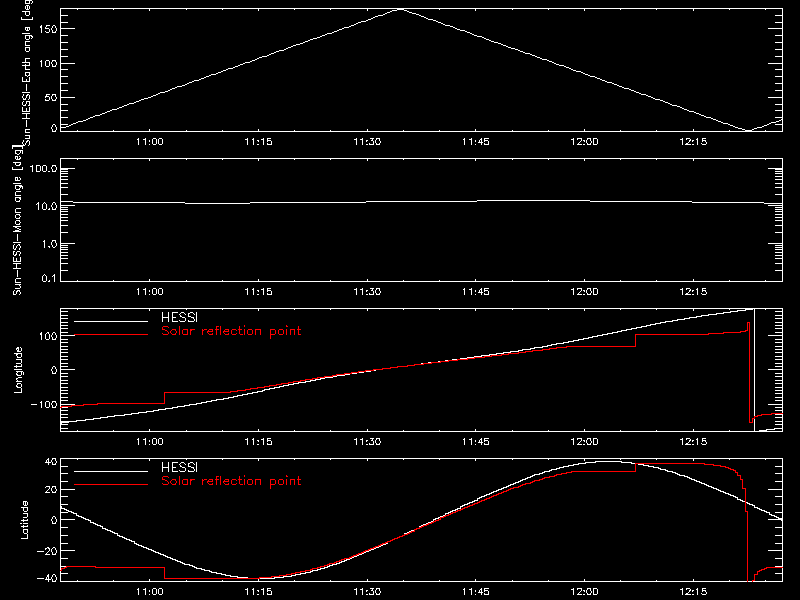Click the 150 value on Earth angle axis
This screenshot has height=600, width=800.
tap(47, 29)
